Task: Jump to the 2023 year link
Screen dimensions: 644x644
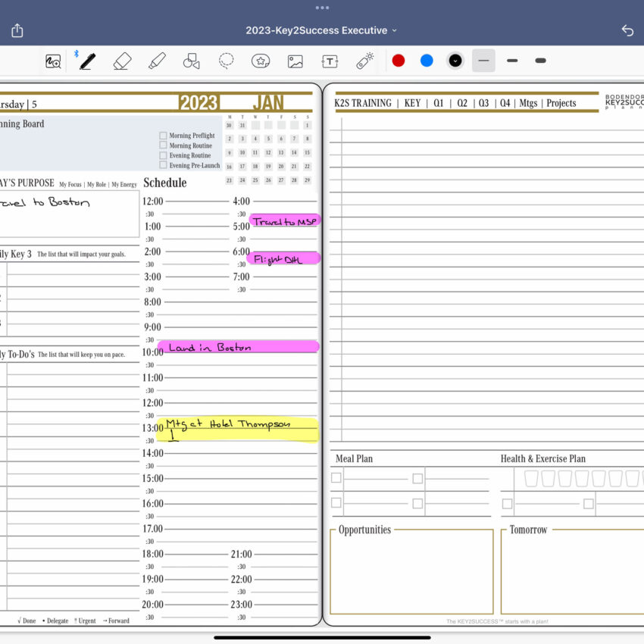Action: tap(199, 103)
